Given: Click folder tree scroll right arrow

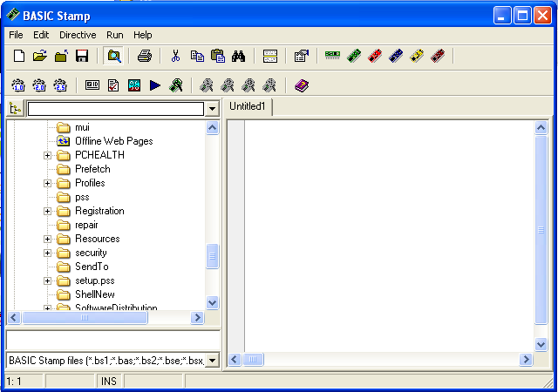Looking at the screenshot, I should pyautogui.click(x=197, y=318).
